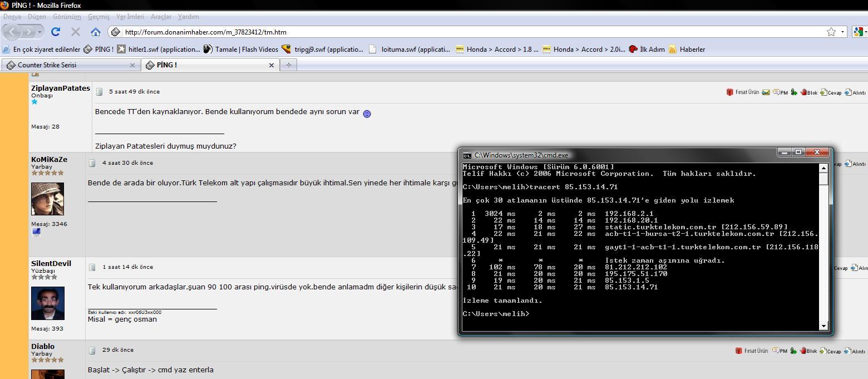Click Cevap reply icon on Diablo's post
Viewport: 868px width, 379px height.
pos(830,351)
